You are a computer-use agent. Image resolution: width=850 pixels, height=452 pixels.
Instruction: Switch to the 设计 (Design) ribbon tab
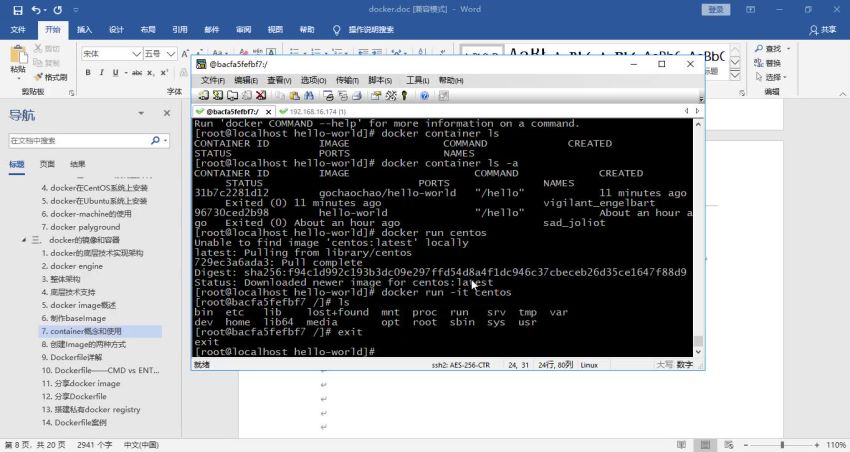coord(116,30)
